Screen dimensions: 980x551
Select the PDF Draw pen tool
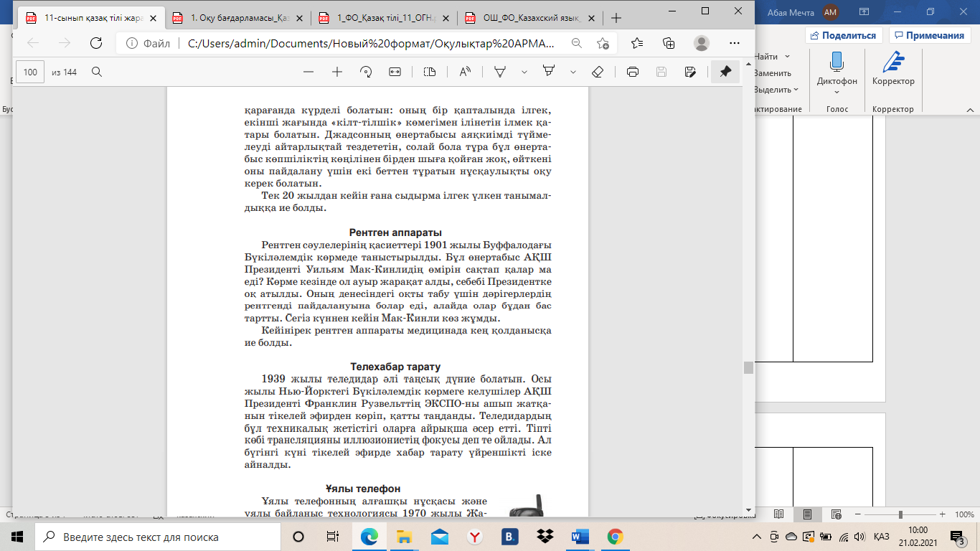tap(501, 72)
